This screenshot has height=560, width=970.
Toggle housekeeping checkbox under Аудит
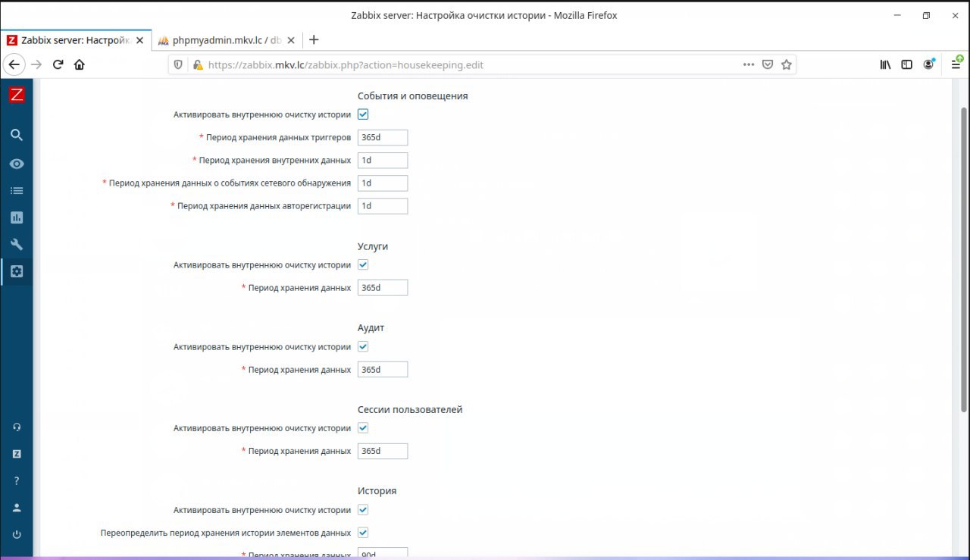363,346
